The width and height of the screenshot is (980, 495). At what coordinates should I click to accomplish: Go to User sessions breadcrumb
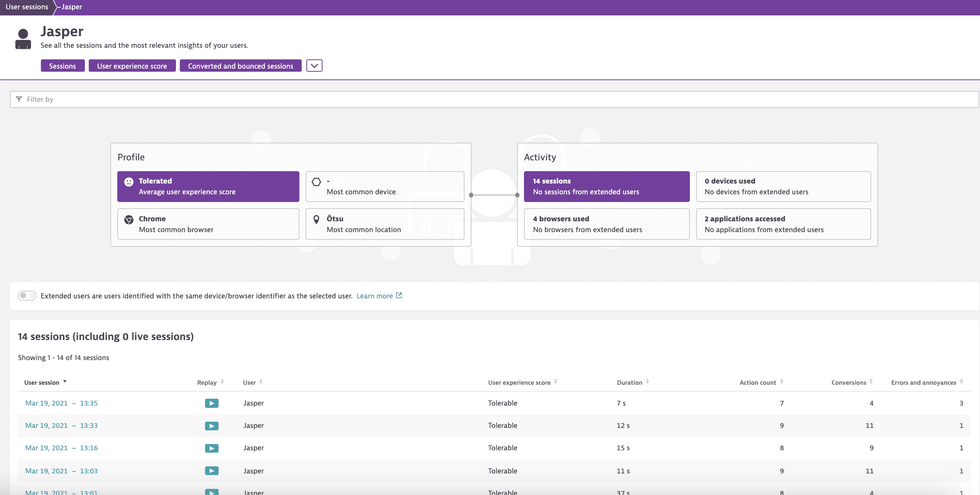click(x=27, y=7)
